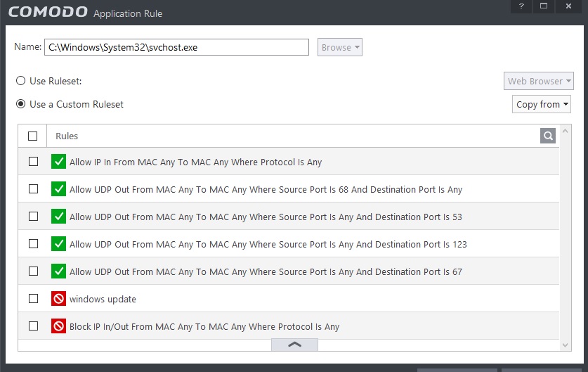The width and height of the screenshot is (588, 372).
Task: Click the red block icon for windows update rule
Action: click(58, 298)
